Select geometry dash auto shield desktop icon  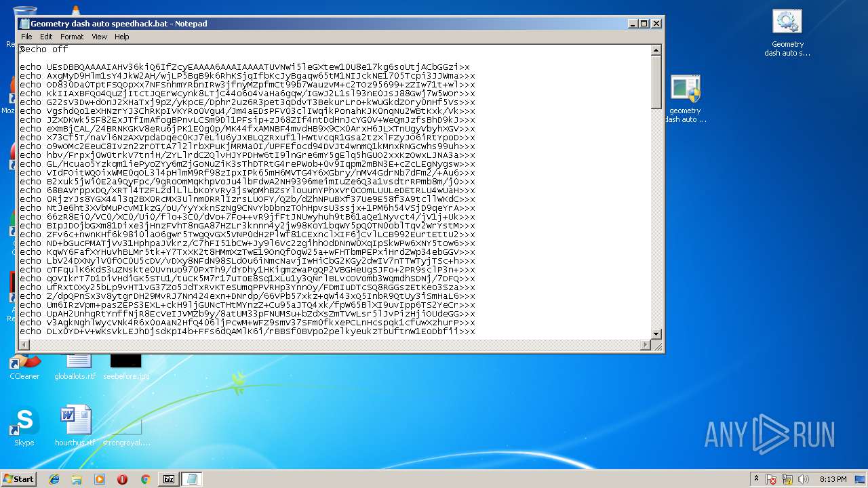tap(685, 100)
